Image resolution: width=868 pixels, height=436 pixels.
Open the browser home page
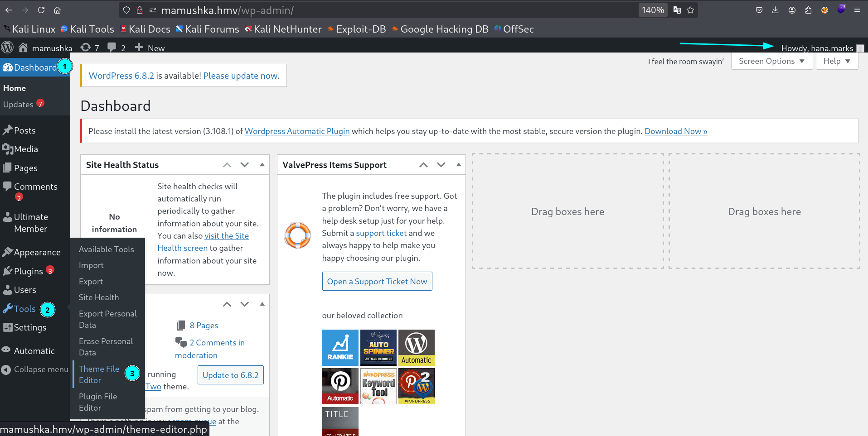tap(57, 10)
